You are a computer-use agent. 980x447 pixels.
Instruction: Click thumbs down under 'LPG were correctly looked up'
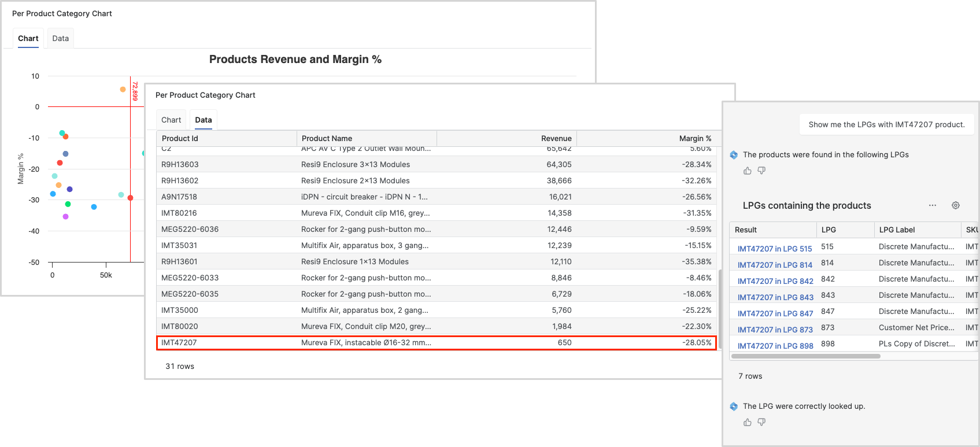(761, 422)
